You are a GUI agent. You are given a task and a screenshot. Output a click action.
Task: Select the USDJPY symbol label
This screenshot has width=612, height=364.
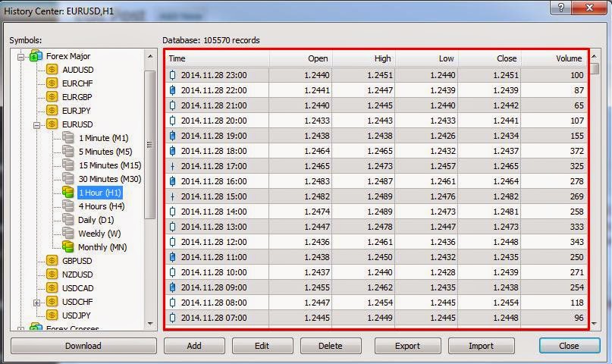point(77,315)
